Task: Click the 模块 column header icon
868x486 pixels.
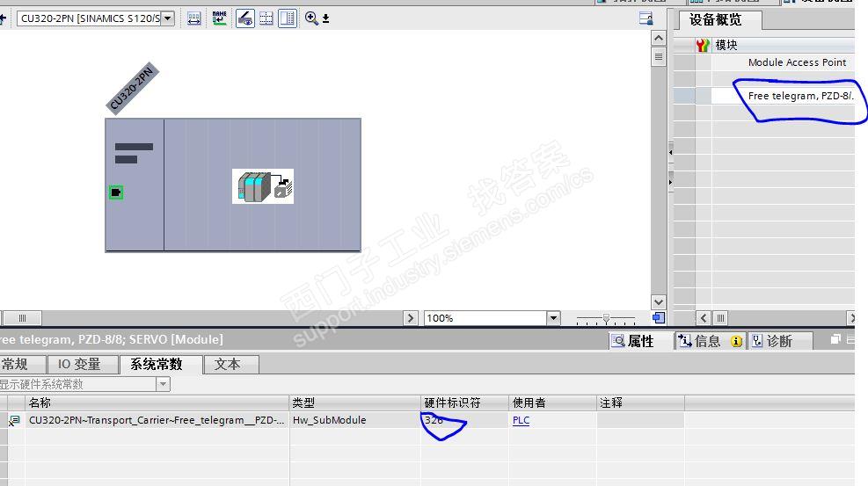Action: [703, 45]
